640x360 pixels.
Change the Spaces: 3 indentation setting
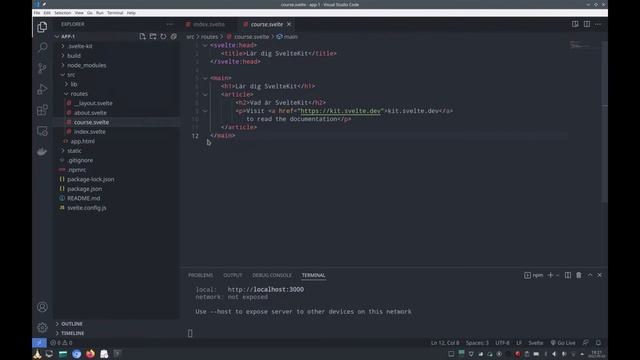point(477,343)
